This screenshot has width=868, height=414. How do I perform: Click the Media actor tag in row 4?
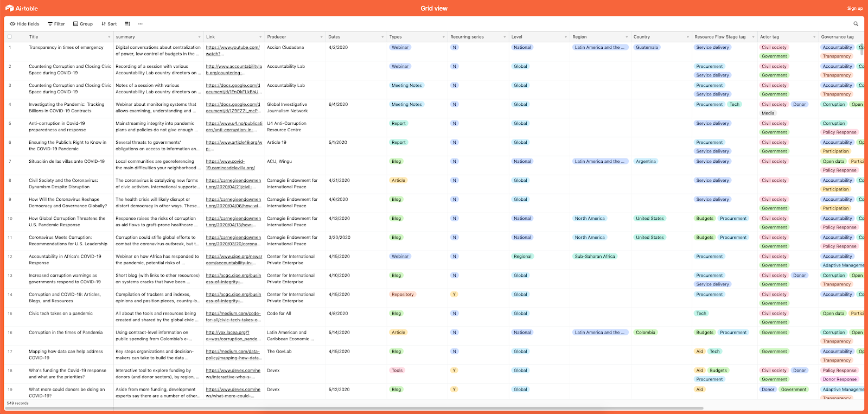point(768,113)
